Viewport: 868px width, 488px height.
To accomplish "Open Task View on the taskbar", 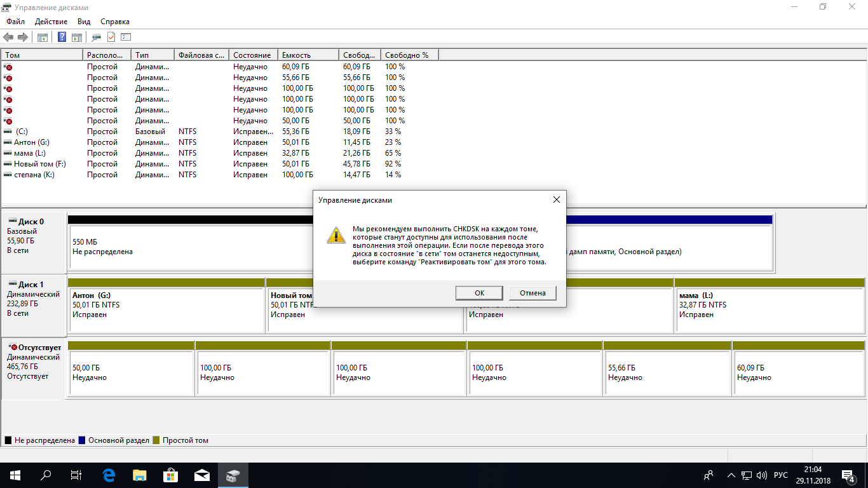I will click(76, 475).
